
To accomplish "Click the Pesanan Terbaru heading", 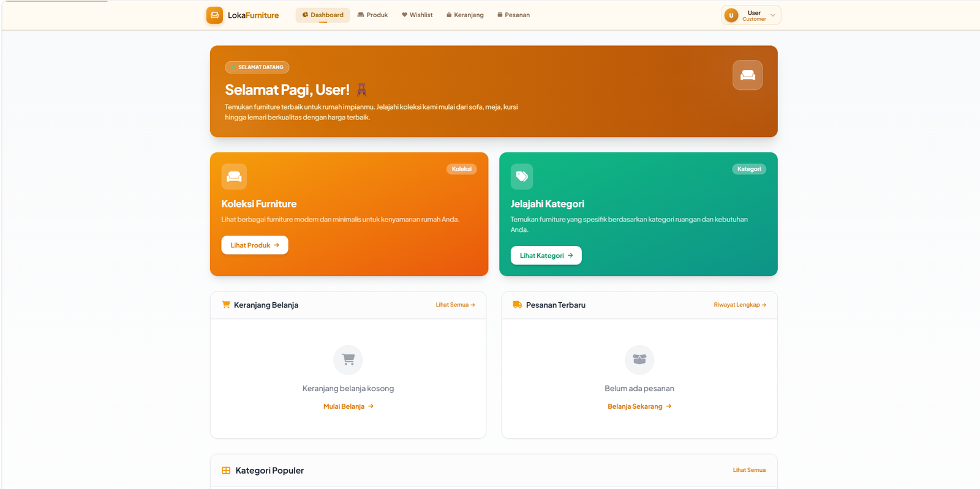I will (x=556, y=305).
